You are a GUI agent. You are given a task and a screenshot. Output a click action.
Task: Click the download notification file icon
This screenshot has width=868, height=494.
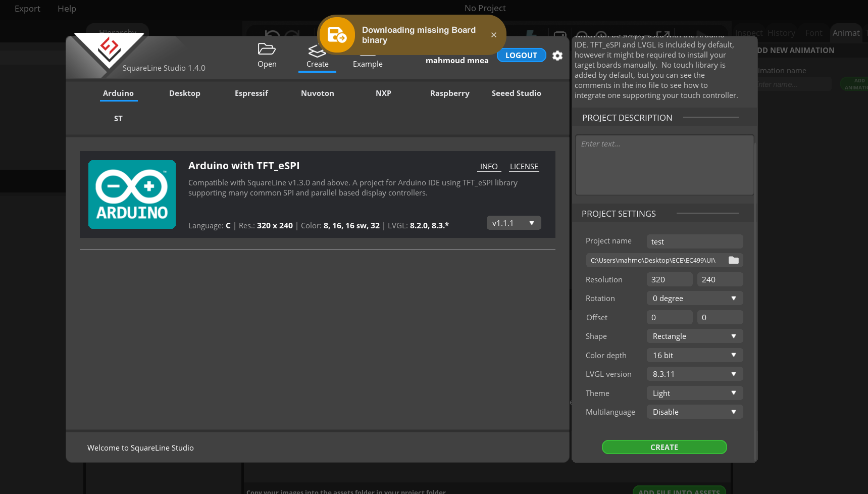337,35
